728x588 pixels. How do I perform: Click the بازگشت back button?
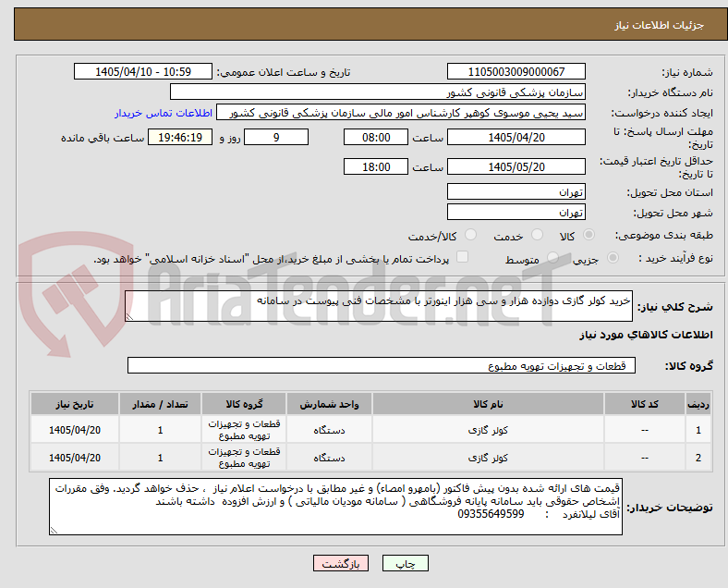pyautogui.click(x=341, y=563)
